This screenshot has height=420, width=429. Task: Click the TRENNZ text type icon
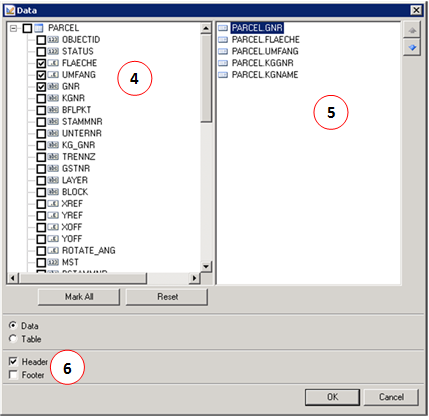pos(53,157)
